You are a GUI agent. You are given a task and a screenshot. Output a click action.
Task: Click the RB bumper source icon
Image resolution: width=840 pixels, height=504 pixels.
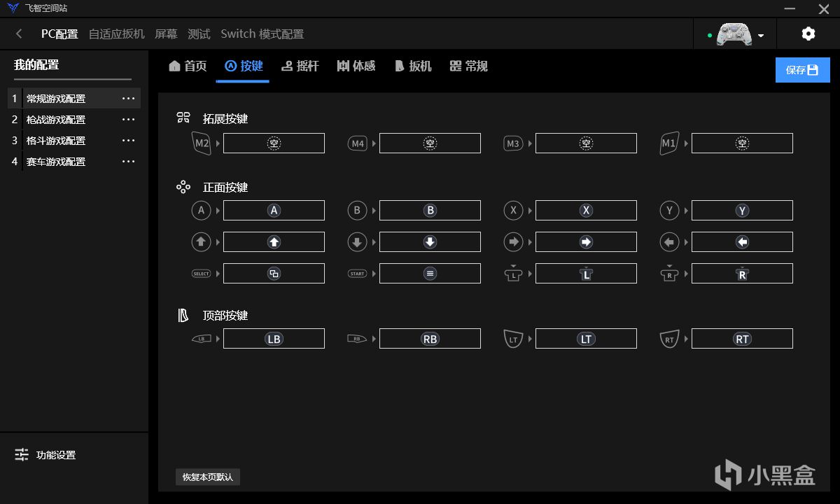point(358,339)
